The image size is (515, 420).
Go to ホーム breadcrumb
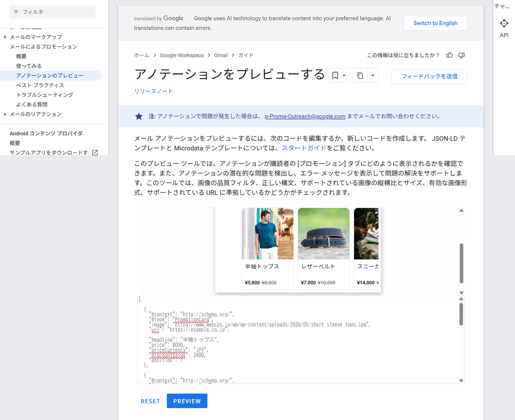click(x=142, y=55)
